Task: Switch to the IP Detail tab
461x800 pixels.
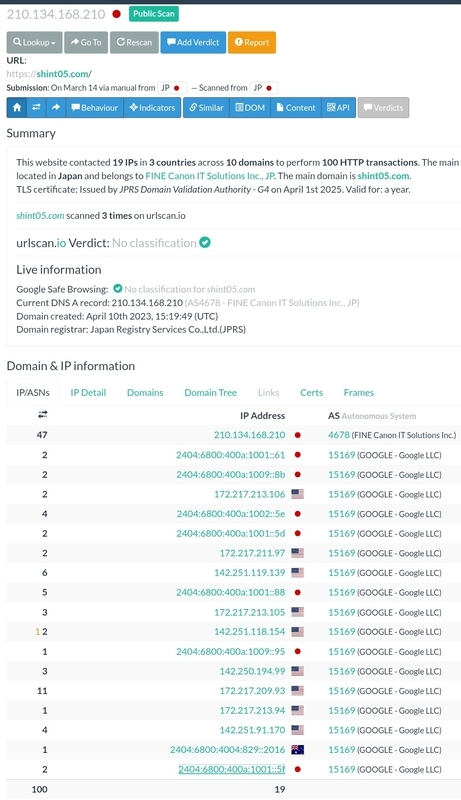Action: [88, 392]
